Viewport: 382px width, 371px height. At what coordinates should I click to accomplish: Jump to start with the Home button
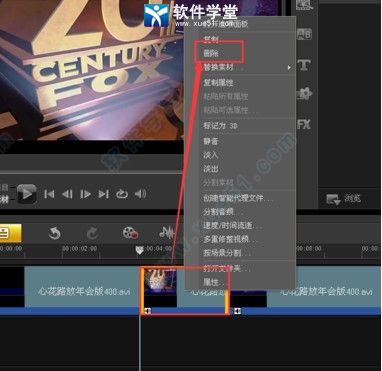coord(49,194)
